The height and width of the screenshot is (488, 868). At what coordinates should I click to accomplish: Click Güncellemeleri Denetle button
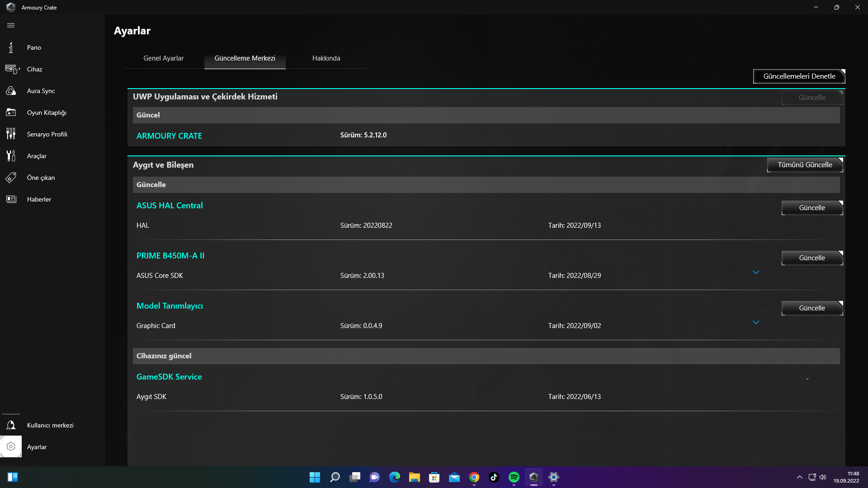click(x=799, y=76)
